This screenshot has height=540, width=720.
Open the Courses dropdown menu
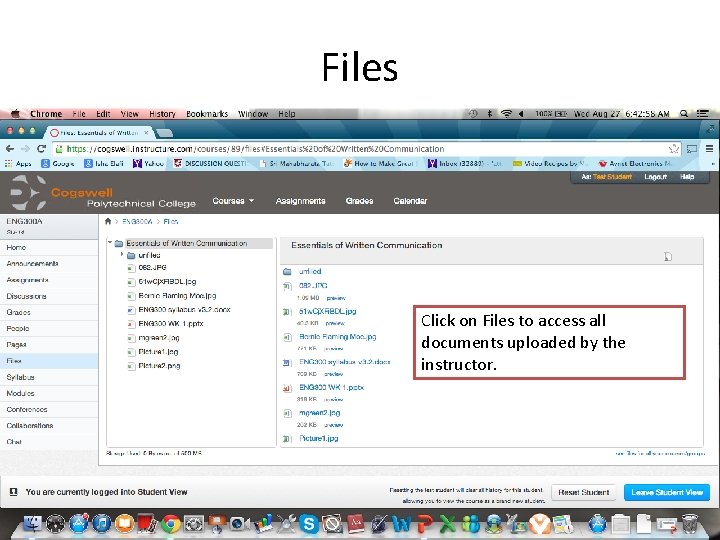point(233,201)
